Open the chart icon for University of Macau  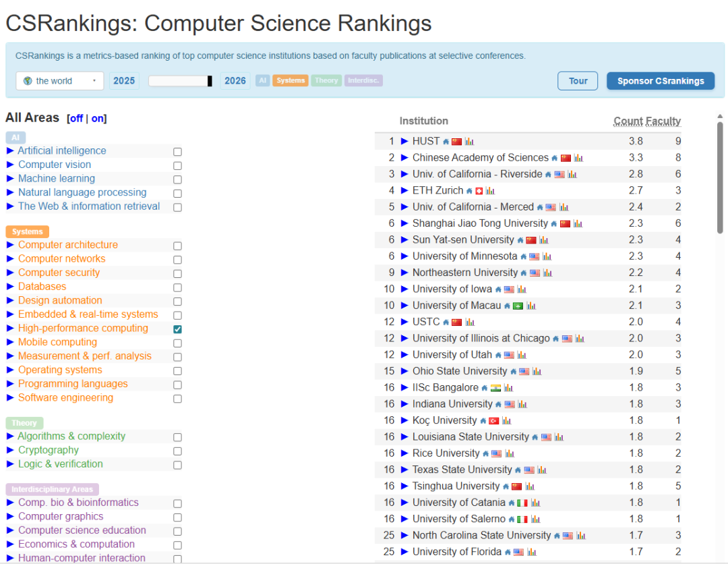click(531, 306)
